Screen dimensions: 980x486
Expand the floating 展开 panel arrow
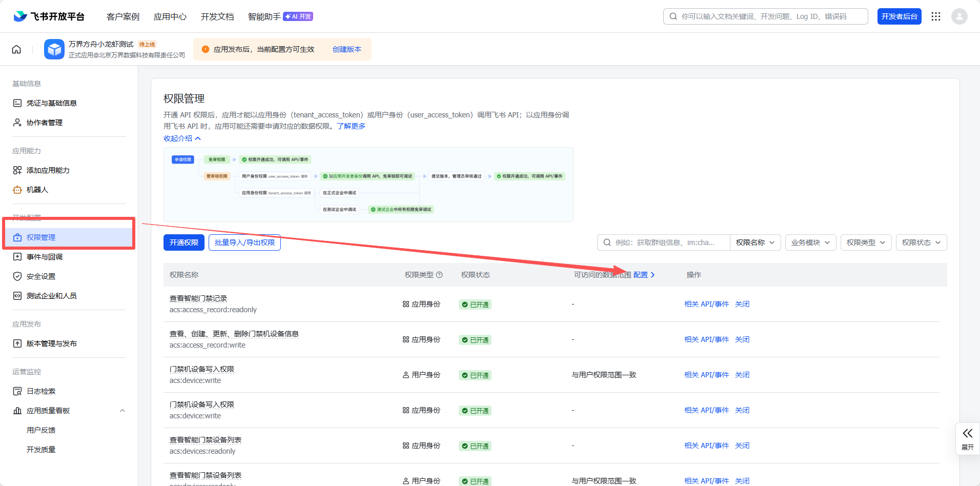[x=967, y=433]
